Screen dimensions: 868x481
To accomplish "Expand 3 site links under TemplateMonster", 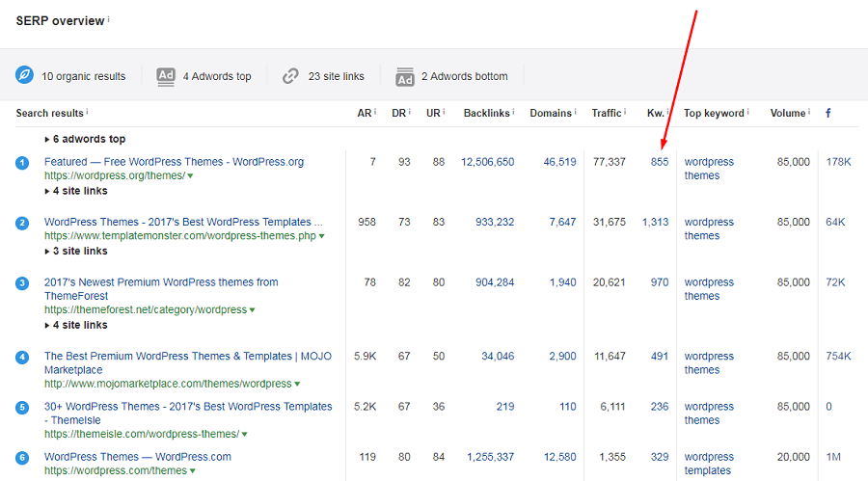I will click(x=76, y=252).
